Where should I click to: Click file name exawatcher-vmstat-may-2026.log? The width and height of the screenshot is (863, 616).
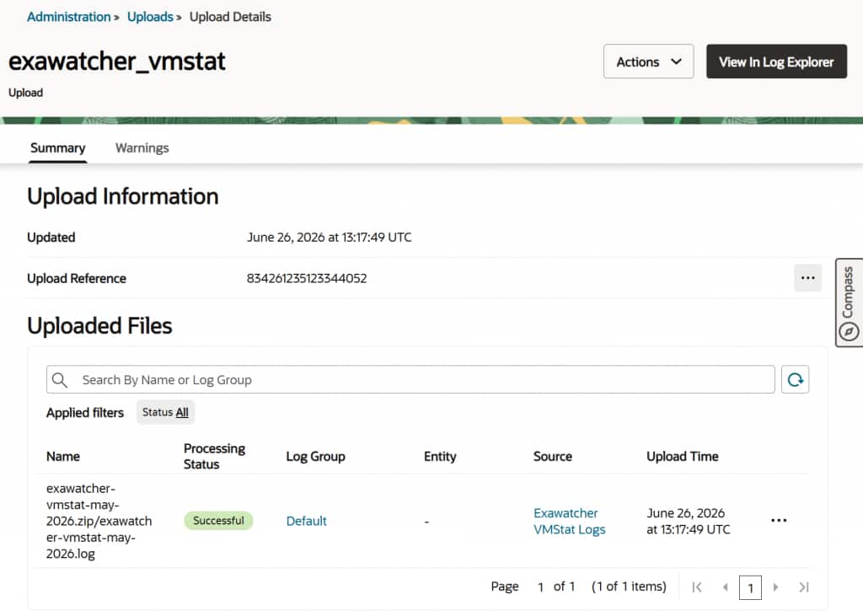tap(99, 521)
